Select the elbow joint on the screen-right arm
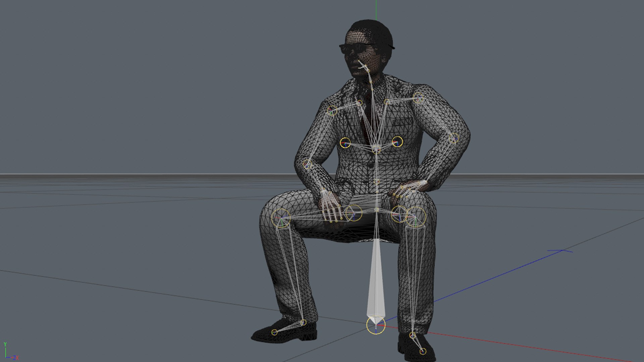 click(453, 137)
